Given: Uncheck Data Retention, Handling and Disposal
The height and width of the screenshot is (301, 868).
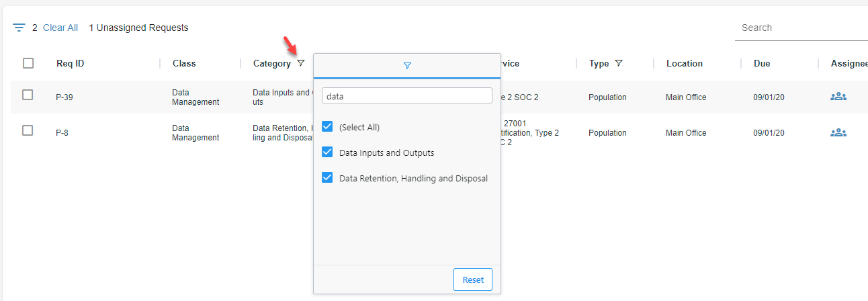Looking at the screenshot, I should [x=328, y=177].
